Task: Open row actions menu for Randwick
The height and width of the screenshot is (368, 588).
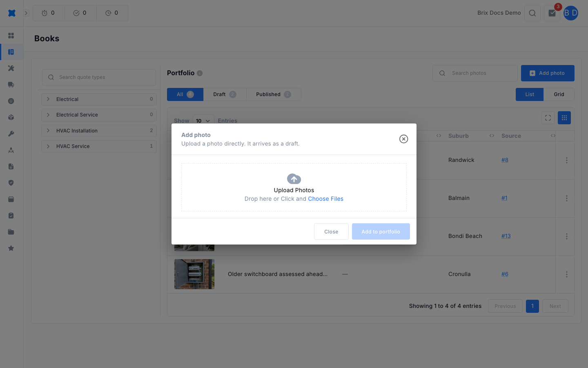Action: (566, 160)
